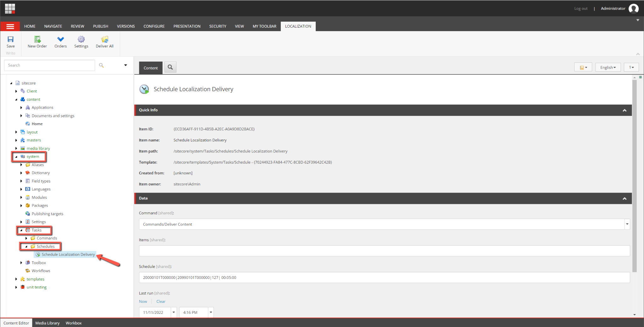
Task: Focus the Schedule shared input field
Action: pos(384,278)
